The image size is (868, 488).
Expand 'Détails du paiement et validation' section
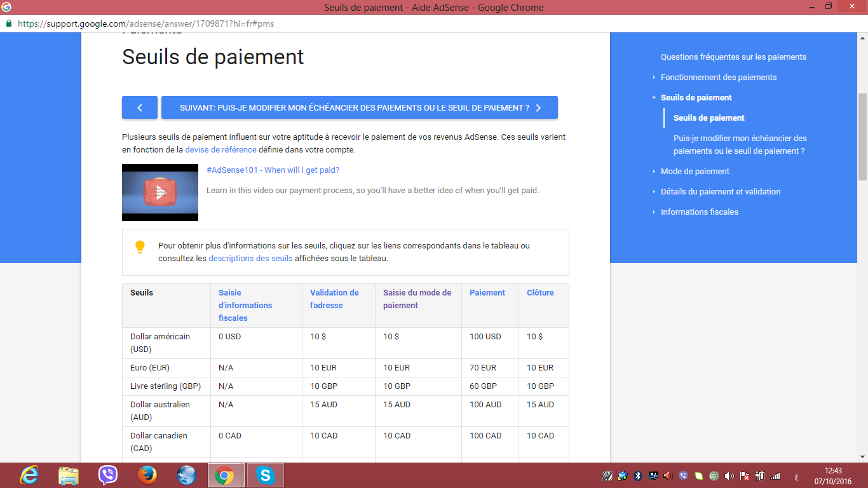[x=721, y=191]
